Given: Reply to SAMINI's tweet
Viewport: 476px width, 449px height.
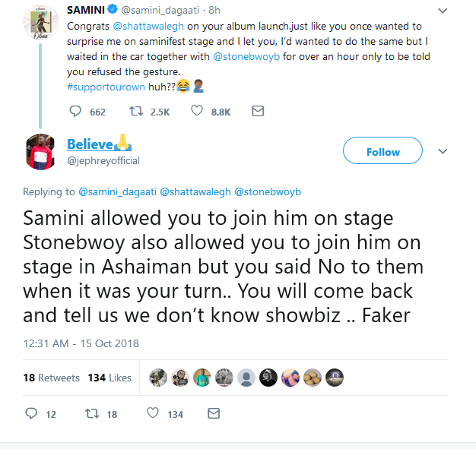Looking at the screenshot, I should (75, 112).
